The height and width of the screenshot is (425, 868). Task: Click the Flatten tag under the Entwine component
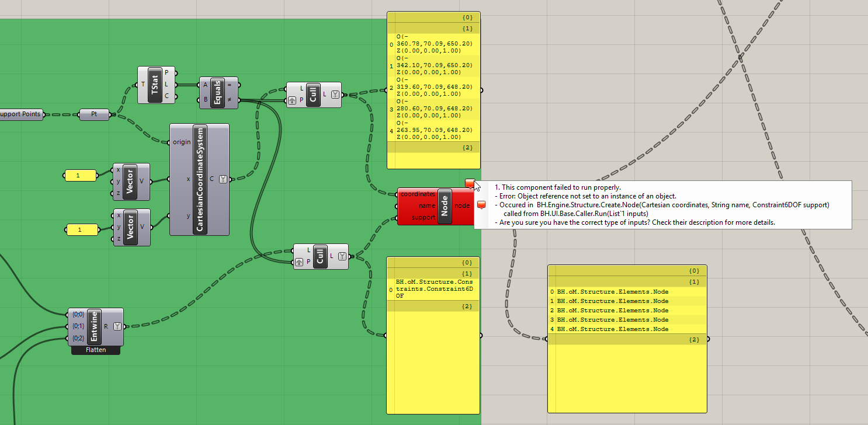click(95, 349)
